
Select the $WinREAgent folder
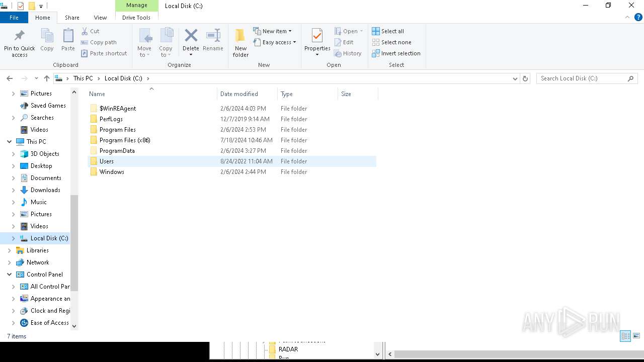click(x=231, y=109)
